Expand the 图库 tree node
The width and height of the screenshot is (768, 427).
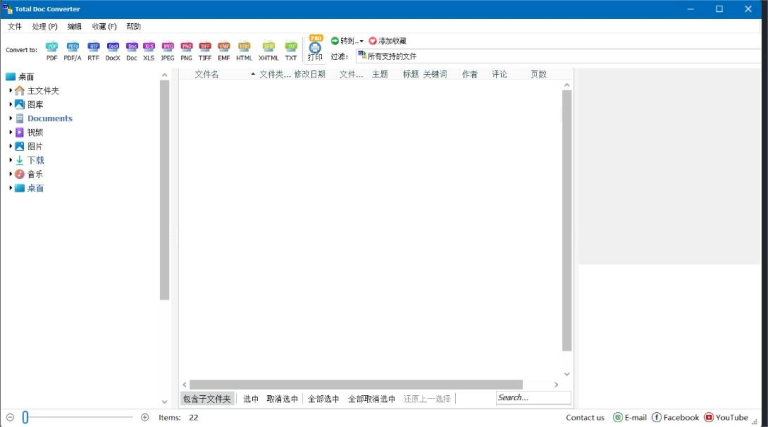pos(10,104)
